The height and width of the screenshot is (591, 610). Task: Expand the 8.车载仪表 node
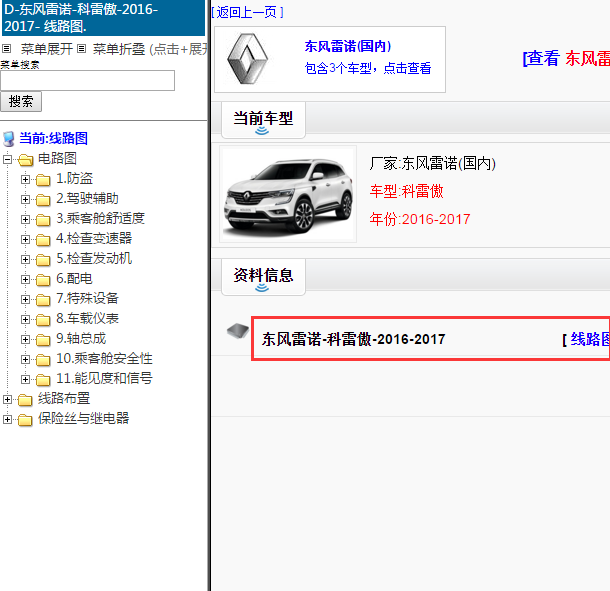pyautogui.click(x=25, y=319)
